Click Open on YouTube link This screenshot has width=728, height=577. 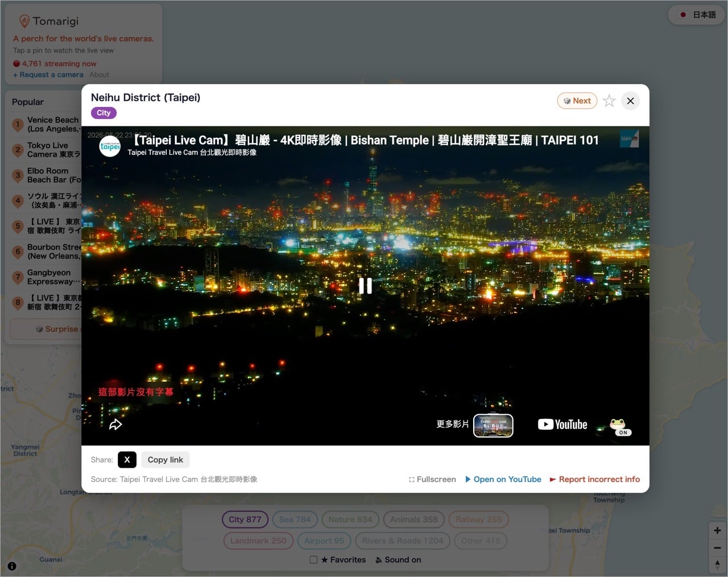tap(503, 479)
